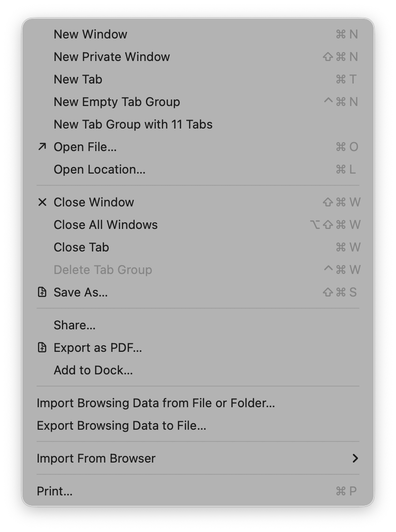Select Close All Windows
396x532 pixels.
tap(106, 224)
